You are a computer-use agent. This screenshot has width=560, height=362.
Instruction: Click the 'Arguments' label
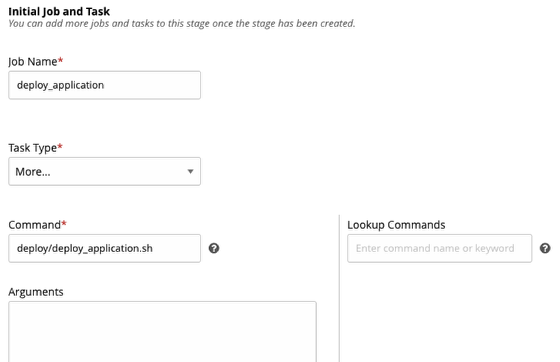pos(36,292)
